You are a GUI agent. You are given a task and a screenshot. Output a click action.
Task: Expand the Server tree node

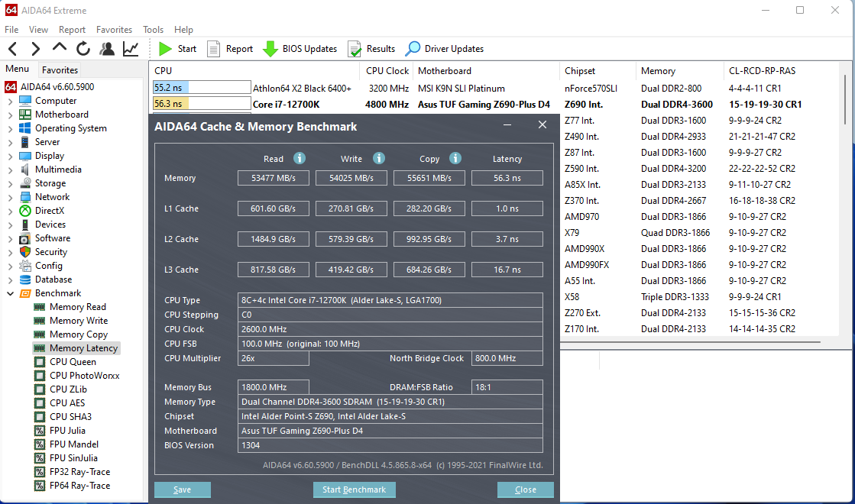[x=11, y=142]
